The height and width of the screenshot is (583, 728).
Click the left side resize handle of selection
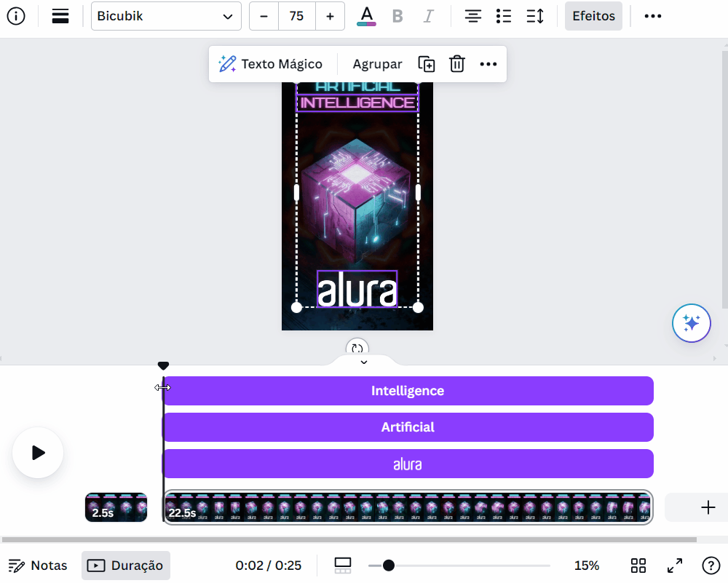tap(297, 192)
